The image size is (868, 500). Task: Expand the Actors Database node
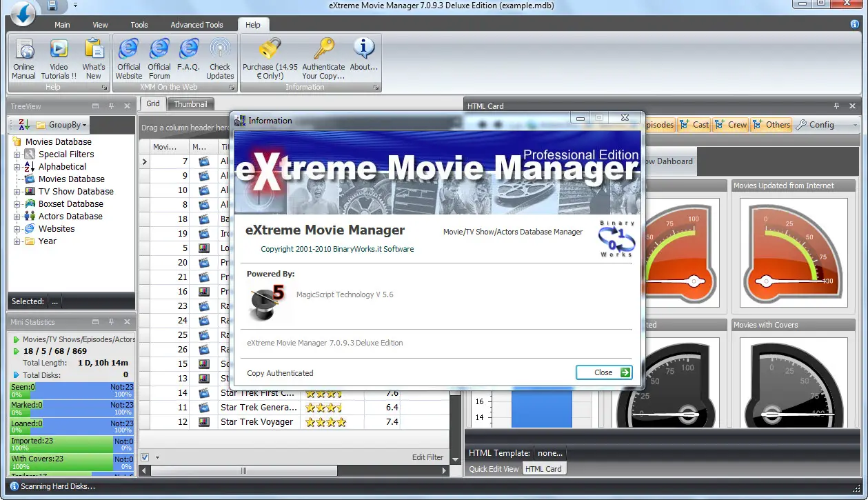coord(17,217)
